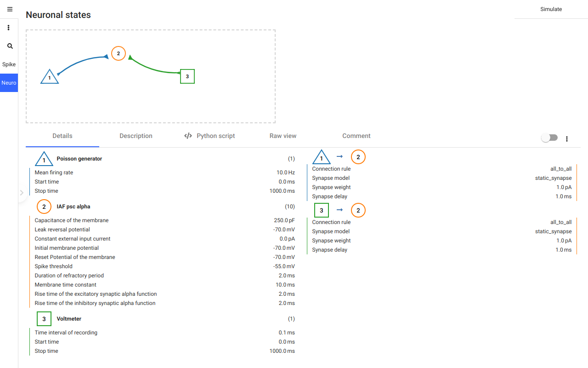
Task: Click the search magnifier icon
Action: (10, 46)
